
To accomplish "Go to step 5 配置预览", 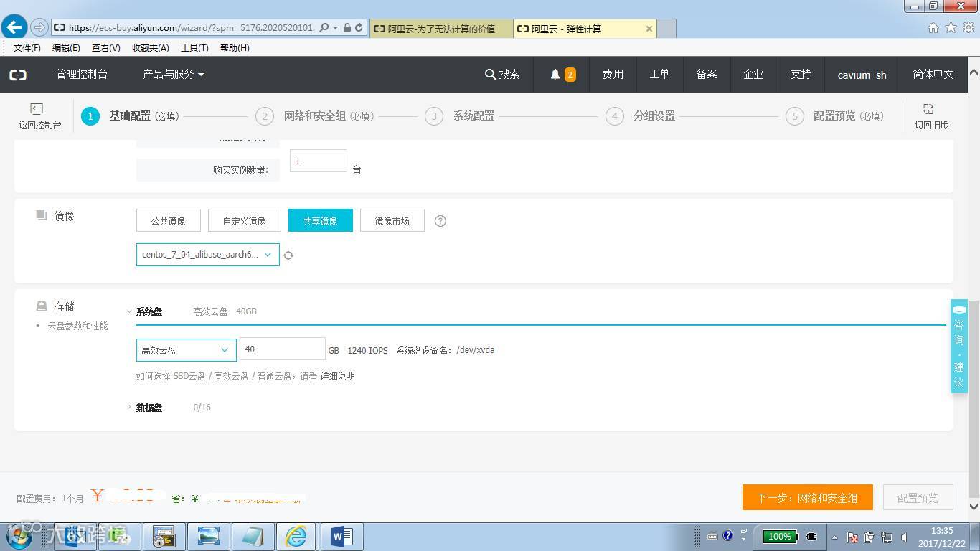I will point(835,116).
